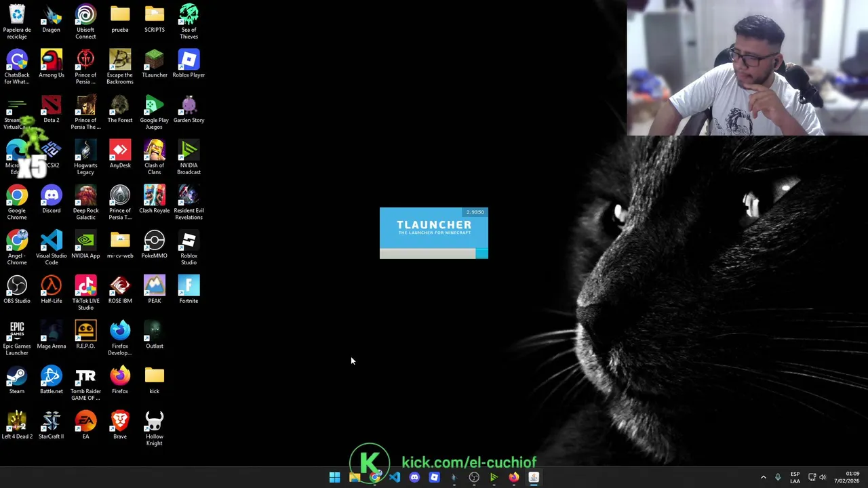This screenshot has width=868, height=488.
Task: Select the Google Chrome desktop icon
Action: (x=17, y=203)
